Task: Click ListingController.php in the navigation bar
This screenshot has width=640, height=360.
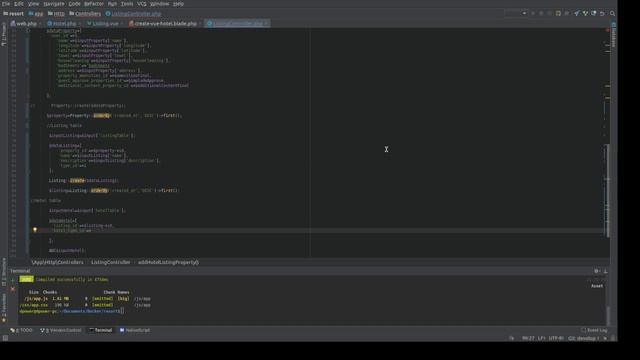Action: coord(133,13)
